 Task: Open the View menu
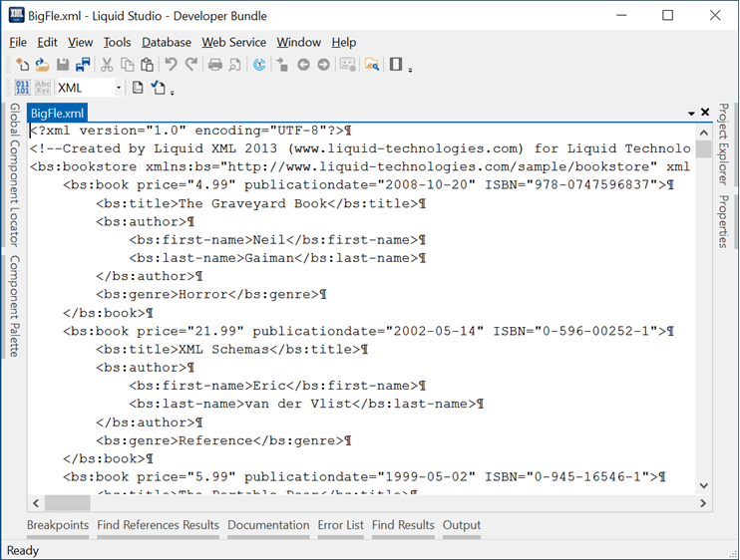point(80,43)
